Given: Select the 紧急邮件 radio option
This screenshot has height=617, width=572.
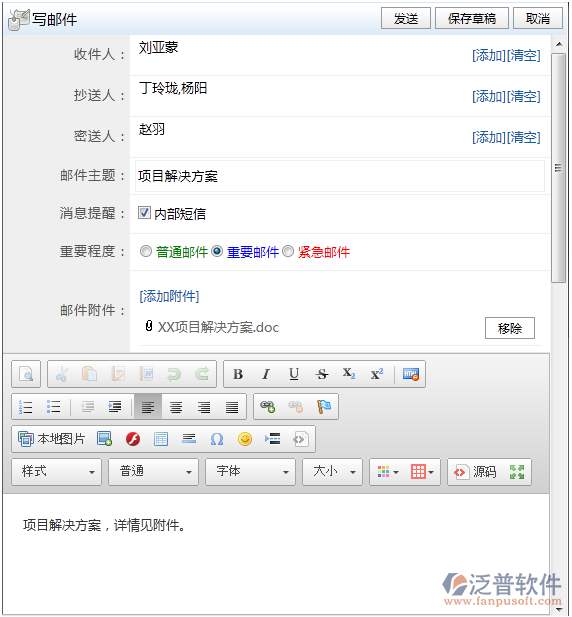Looking at the screenshot, I should pos(288,251).
